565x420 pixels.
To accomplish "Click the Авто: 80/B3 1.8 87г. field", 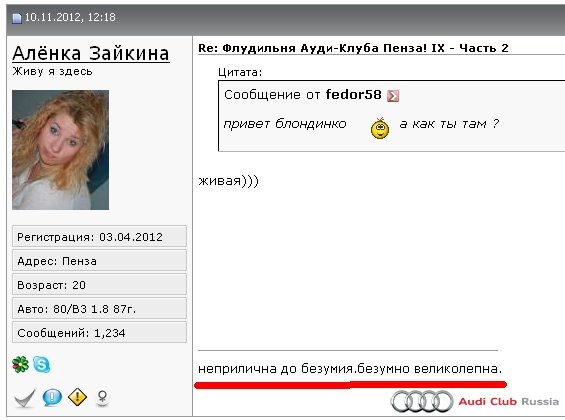I will coord(99,308).
